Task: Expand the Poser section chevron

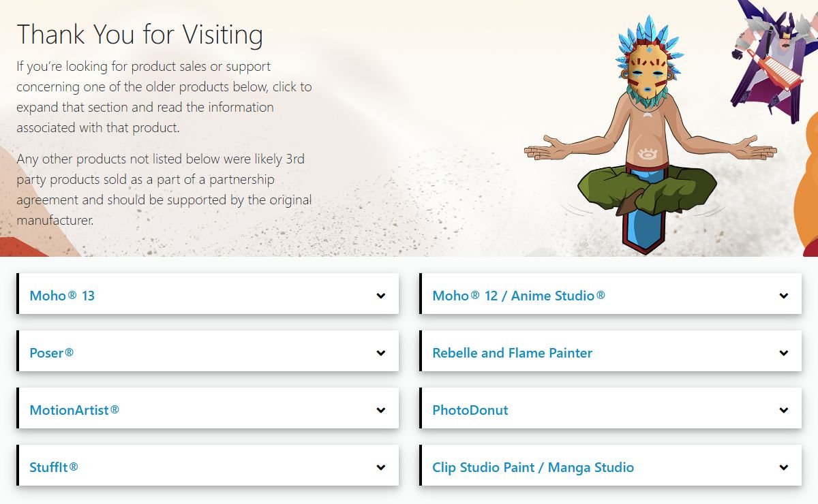Action: pyautogui.click(x=381, y=353)
